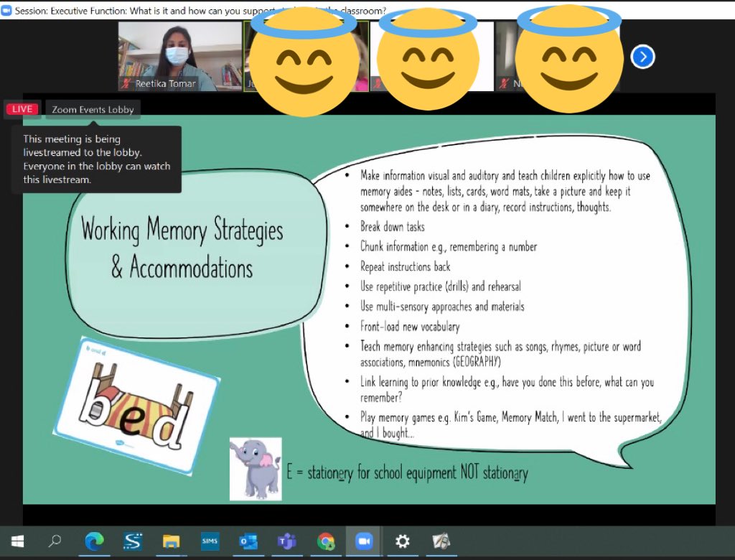Image resolution: width=735 pixels, height=560 pixels.
Task: Click '& Accommodations' slide title line
Action: tap(182, 267)
